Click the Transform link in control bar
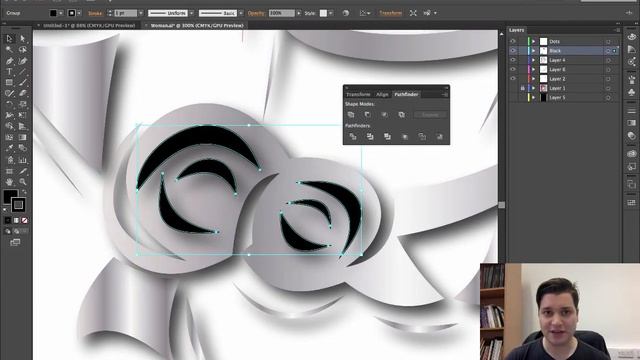This screenshot has width=640, height=360. click(x=391, y=13)
